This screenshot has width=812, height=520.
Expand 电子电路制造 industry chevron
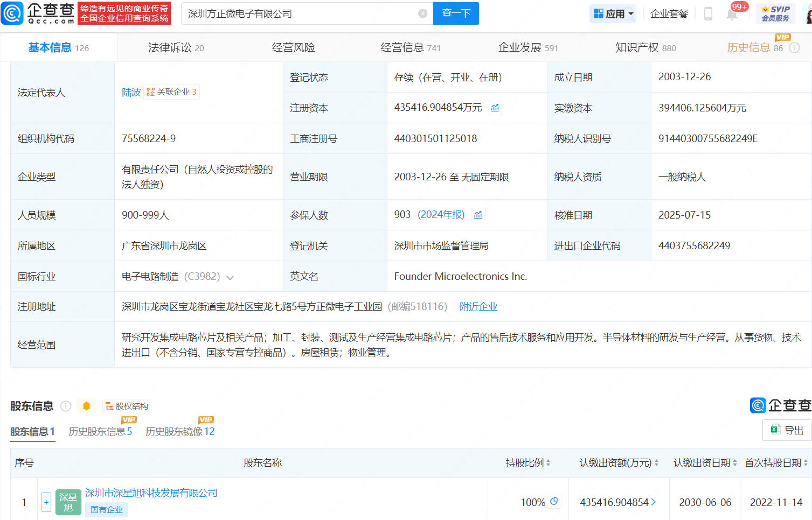[x=230, y=278]
